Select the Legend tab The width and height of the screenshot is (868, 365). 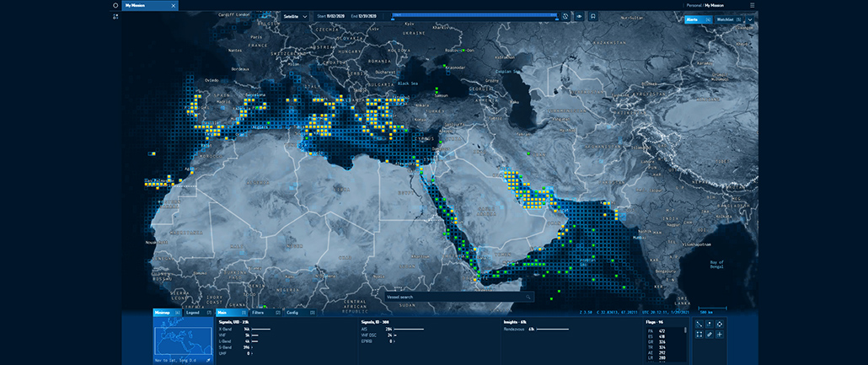point(194,312)
